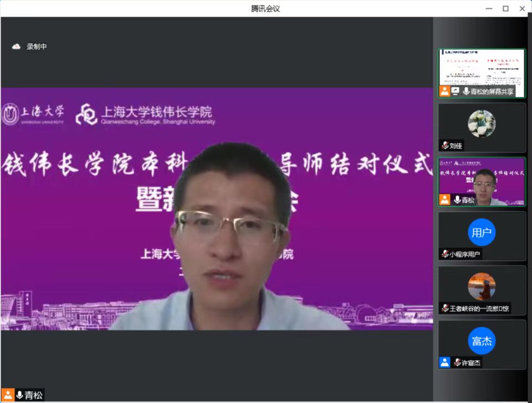532x403 pixels.
Task: Click the 小程序用户 participant name
Action: 465,254
